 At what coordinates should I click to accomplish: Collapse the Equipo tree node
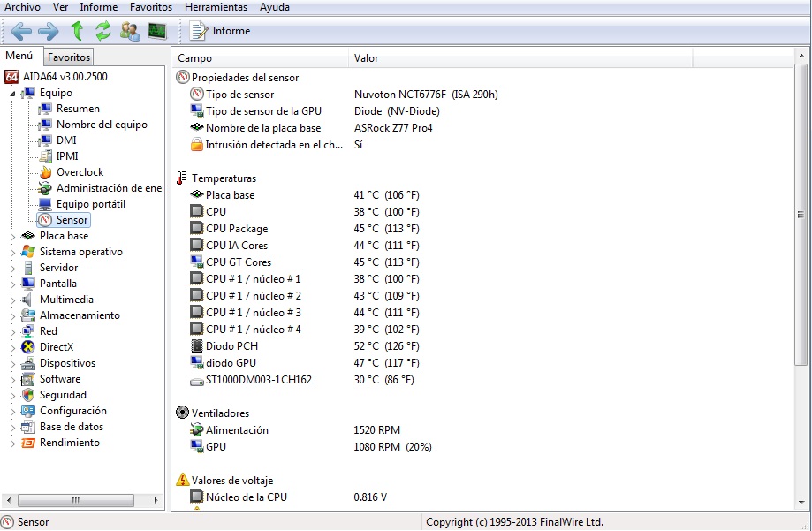[12, 94]
